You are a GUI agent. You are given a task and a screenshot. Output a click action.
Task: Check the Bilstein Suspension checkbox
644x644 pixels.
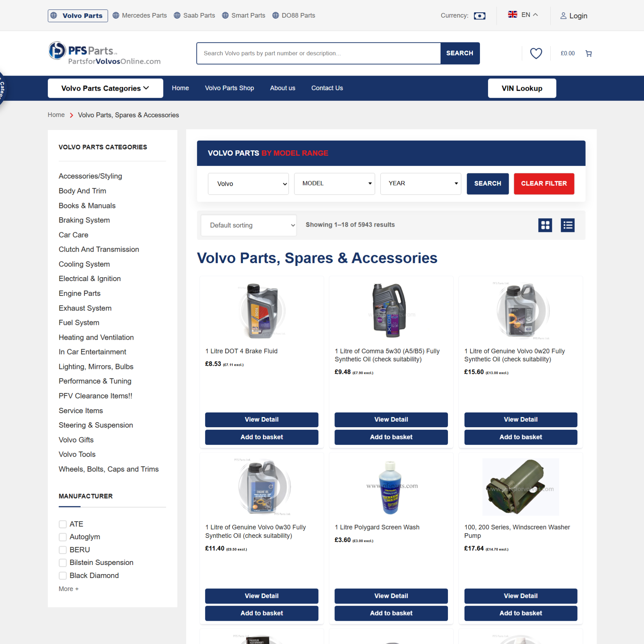pos(63,563)
